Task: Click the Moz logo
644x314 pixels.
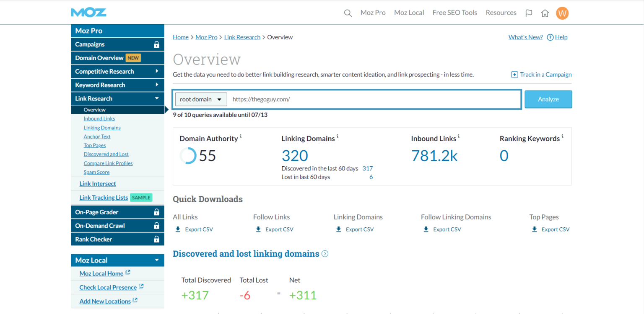Action: 88,13
